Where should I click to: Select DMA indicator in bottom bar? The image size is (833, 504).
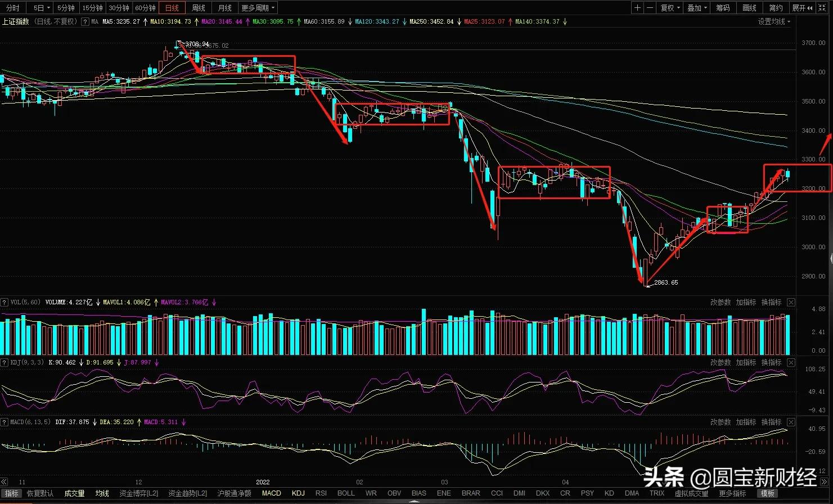click(x=632, y=493)
